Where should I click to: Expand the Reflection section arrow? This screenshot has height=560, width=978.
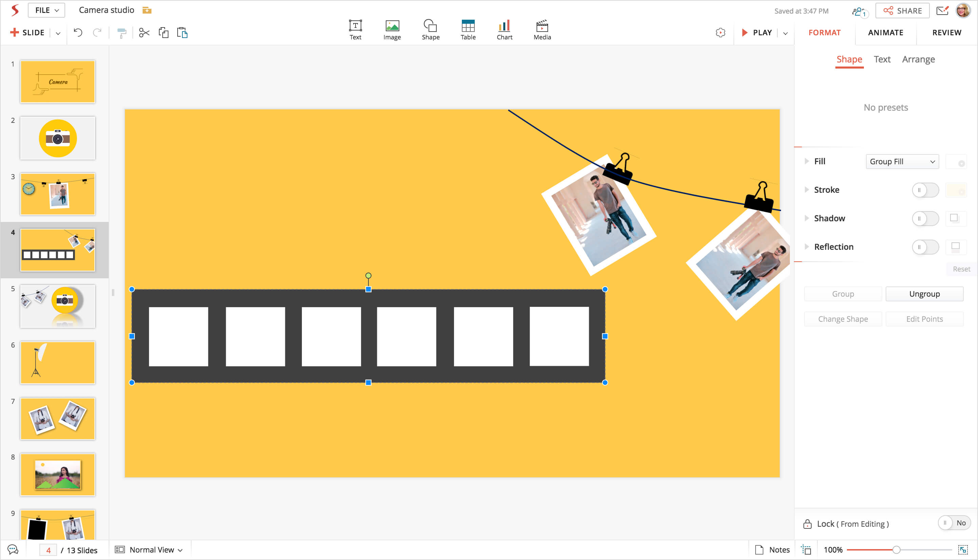pyautogui.click(x=807, y=246)
